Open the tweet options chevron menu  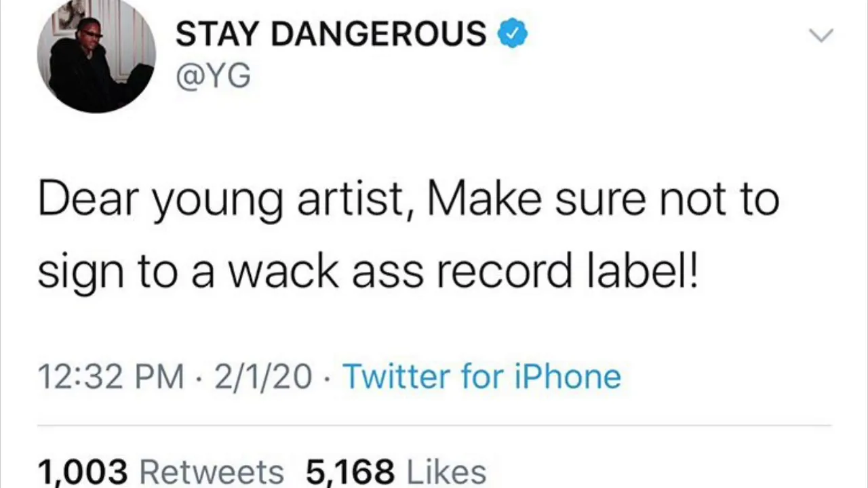tap(821, 35)
